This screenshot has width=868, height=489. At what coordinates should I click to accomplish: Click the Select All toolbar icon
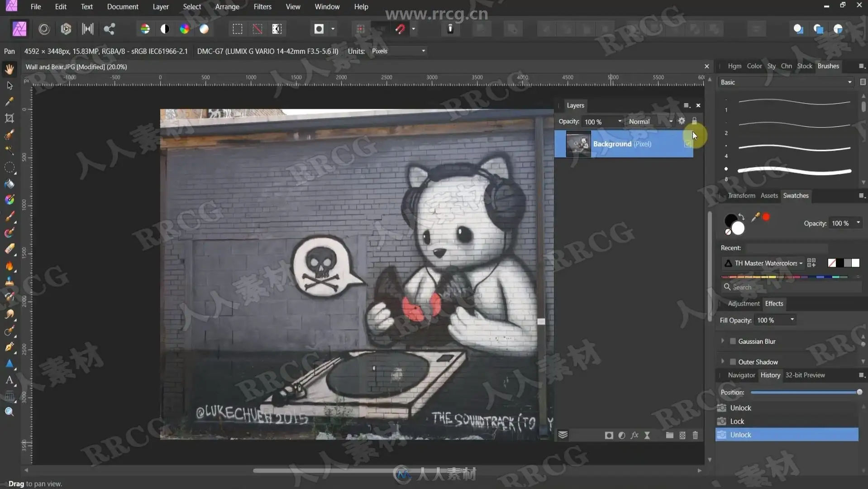click(x=238, y=29)
